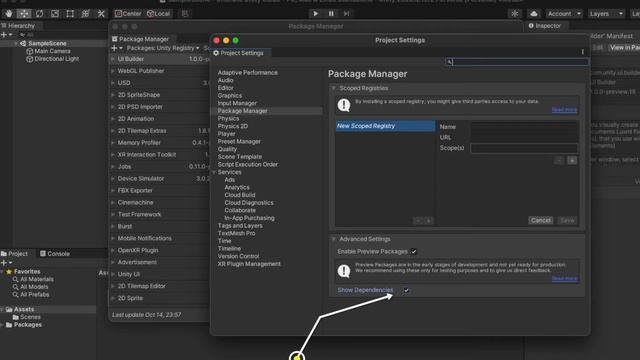Image resolution: width=640 pixels, height=360 pixels.
Task: Select Physics 2D settings category
Action: coord(233,126)
